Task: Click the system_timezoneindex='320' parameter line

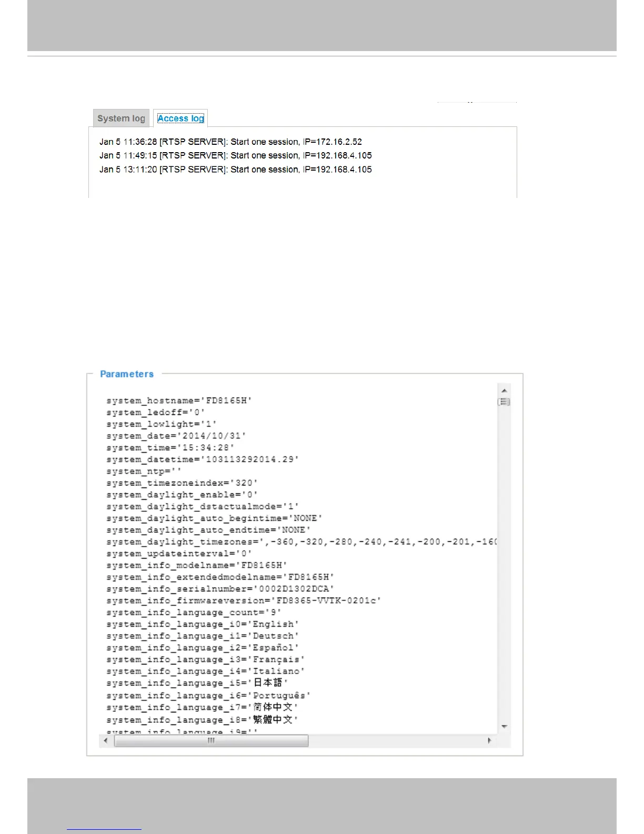Action: (x=182, y=483)
